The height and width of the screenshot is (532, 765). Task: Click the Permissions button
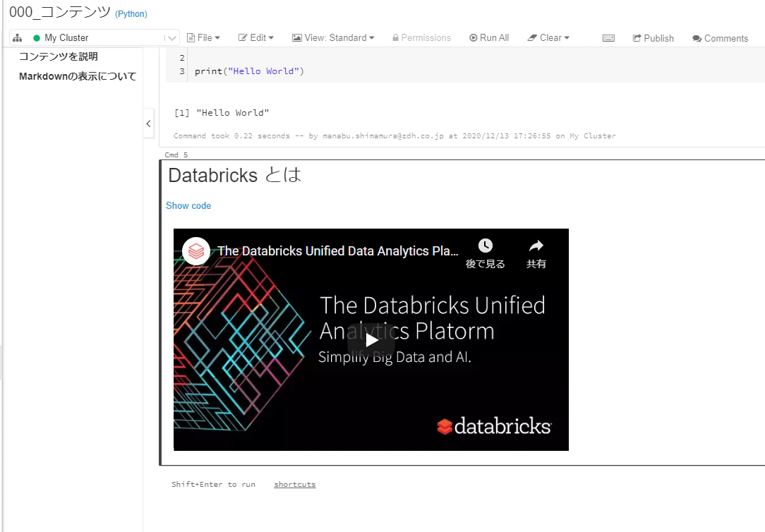click(x=421, y=37)
